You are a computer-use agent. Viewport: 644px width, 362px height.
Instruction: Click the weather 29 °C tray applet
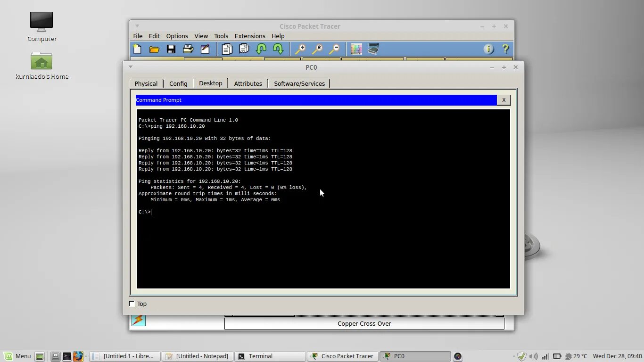tap(576, 356)
